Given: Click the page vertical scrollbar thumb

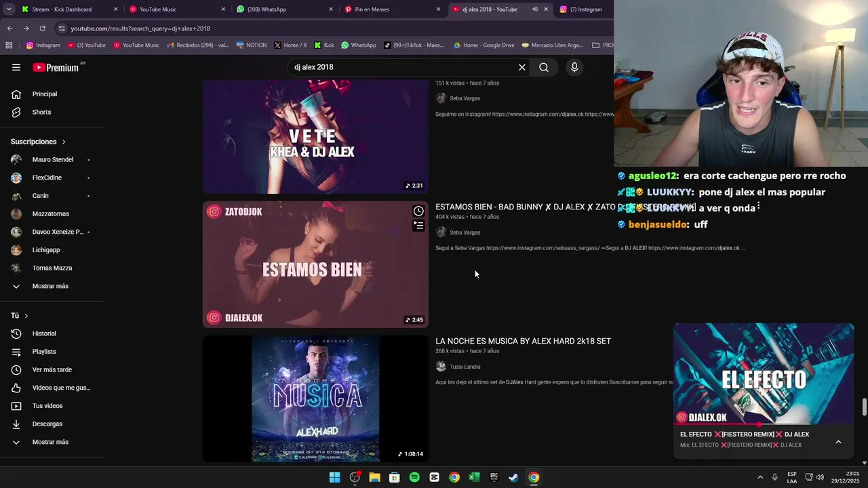Looking at the screenshot, I should click(864, 407).
